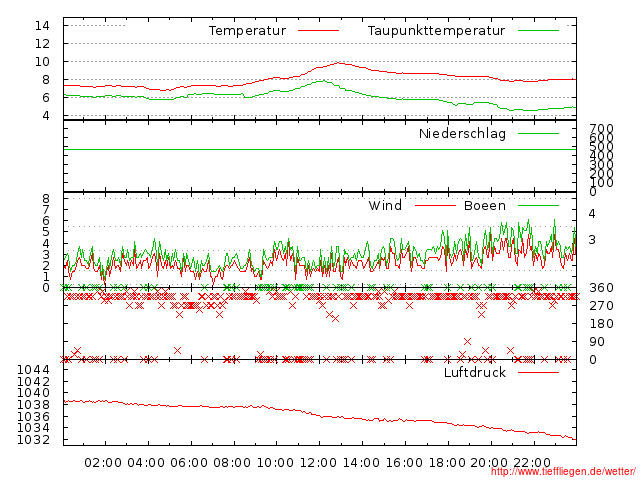The width and height of the screenshot is (640, 480).
Task: Click the 1038 pressure axis value
Action: (33, 405)
